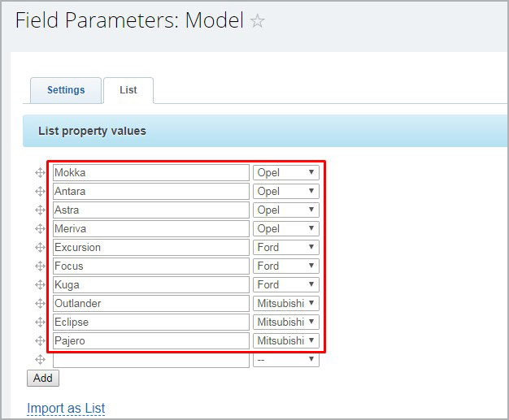Open the Opel dropdown for Antara
The image size is (509, 420).
click(286, 192)
